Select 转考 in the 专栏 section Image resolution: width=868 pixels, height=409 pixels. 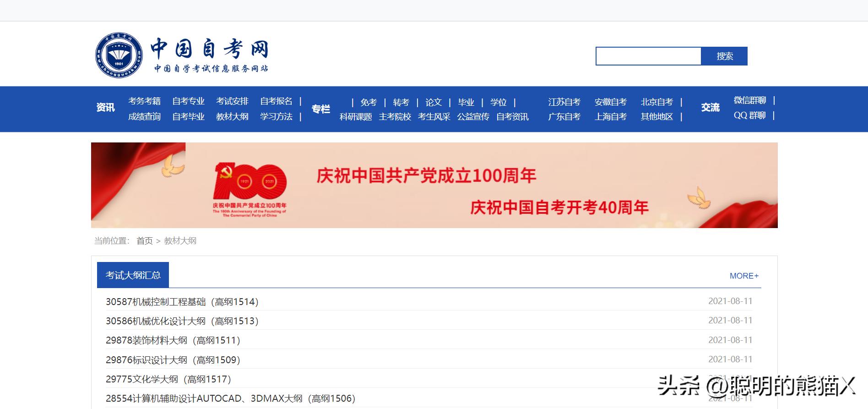tap(401, 102)
